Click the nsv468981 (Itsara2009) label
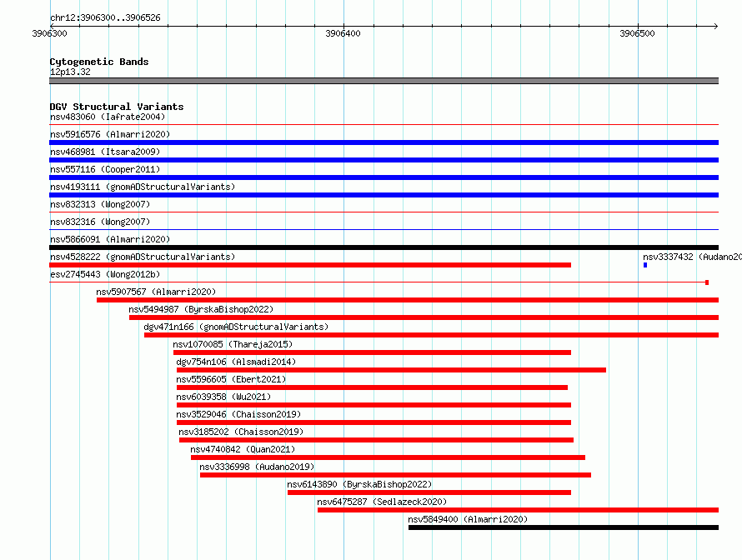 pos(105,152)
